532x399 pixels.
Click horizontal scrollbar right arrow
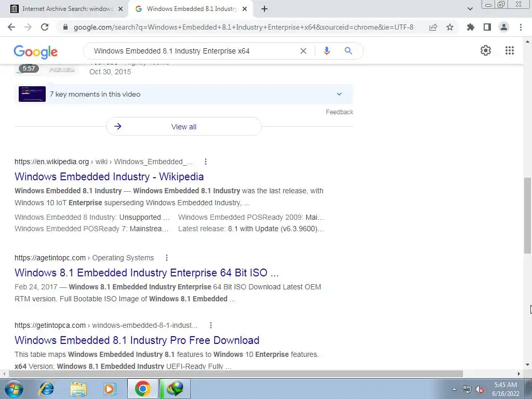(x=519, y=374)
